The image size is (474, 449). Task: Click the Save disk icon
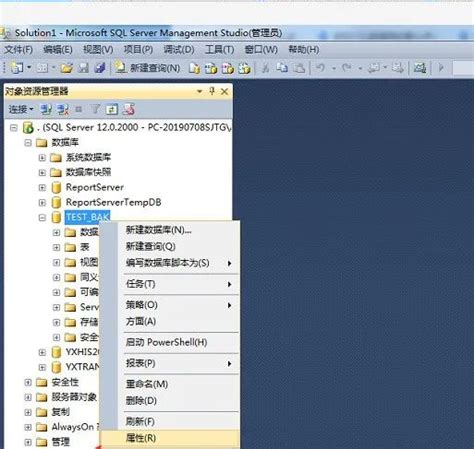pyautogui.click(x=83, y=68)
